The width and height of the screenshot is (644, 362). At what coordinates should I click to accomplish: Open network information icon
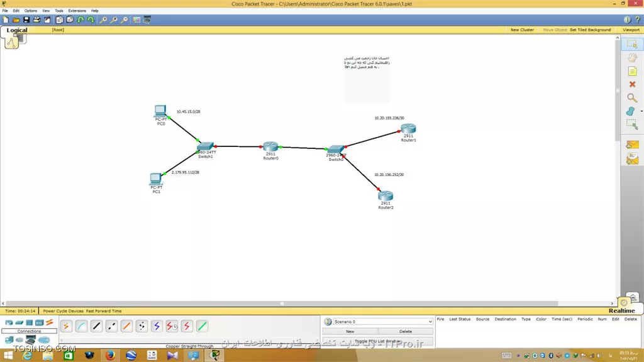tap(627, 19)
